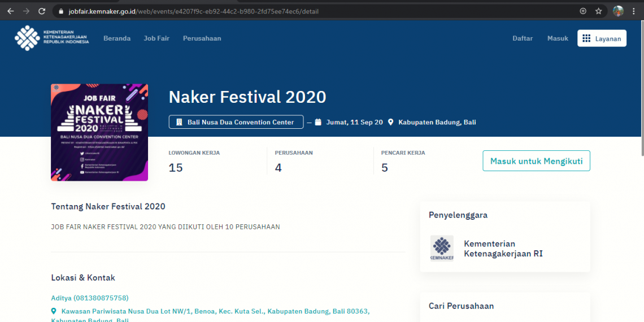Viewport: 644px width, 322px height.
Task: Open the Job Fair menu item
Action: 156,38
